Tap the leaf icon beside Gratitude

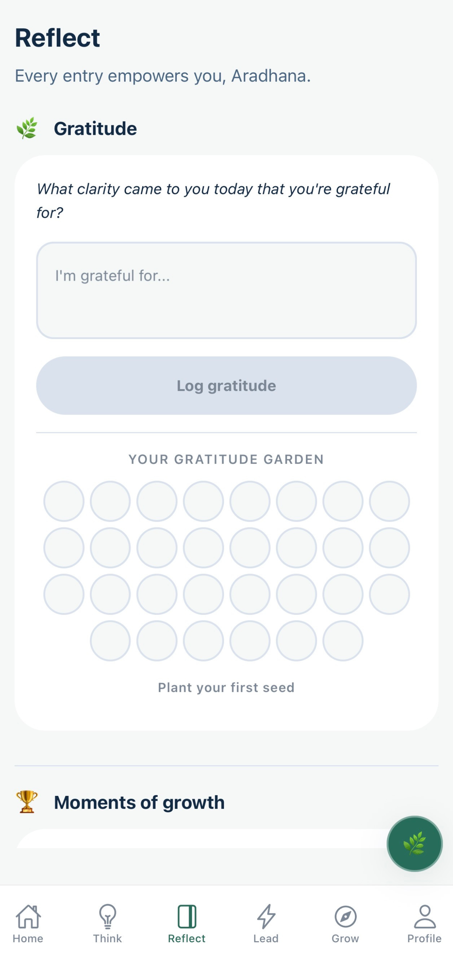(x=26, y=128)
